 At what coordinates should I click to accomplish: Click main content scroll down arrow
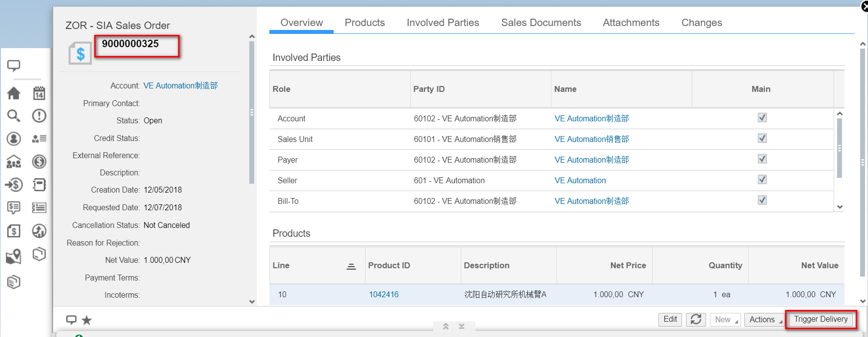point(863,301)
